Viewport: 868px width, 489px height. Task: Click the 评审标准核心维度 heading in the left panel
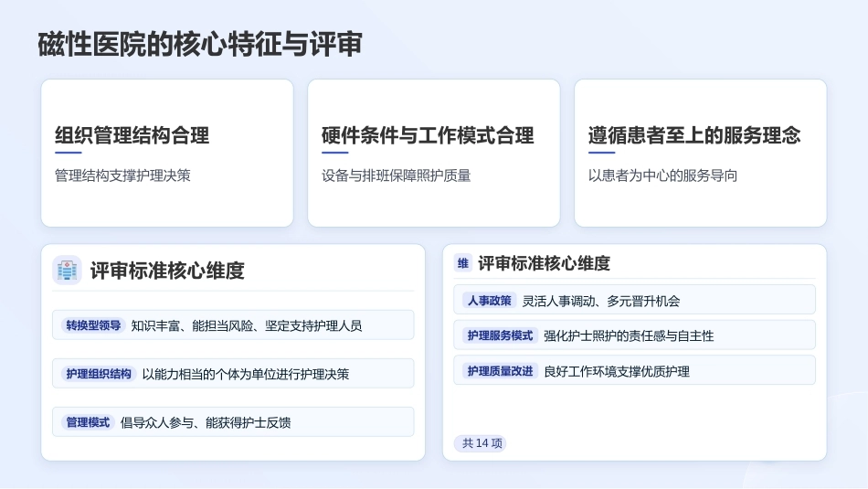(x=167, y=271)
